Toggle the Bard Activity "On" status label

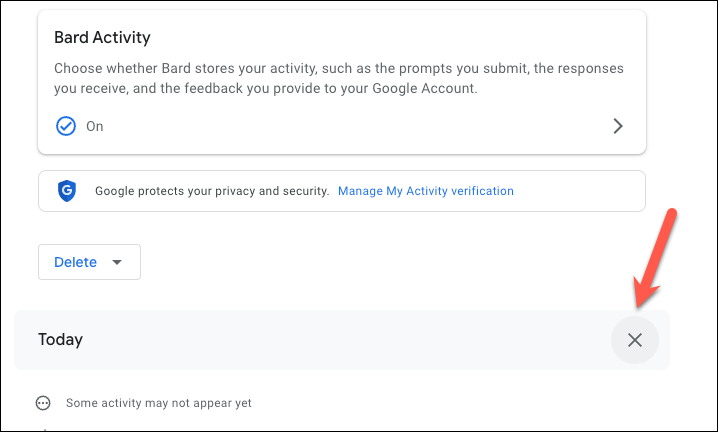[x=95, y=127]
